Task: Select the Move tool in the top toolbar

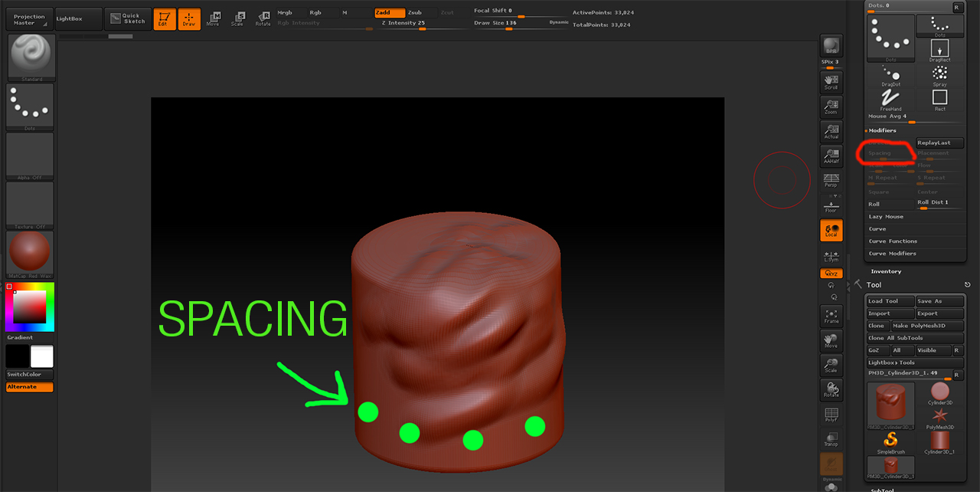Action: point(214,17)
